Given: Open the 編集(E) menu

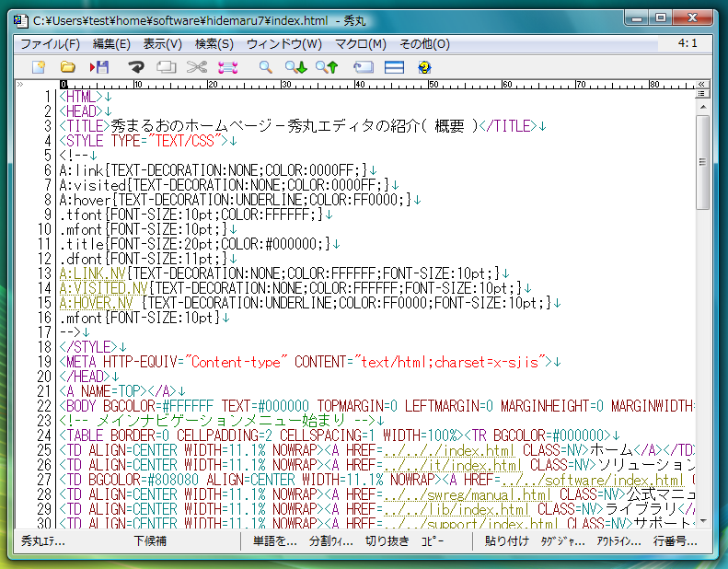Looking at the screenshot, I should 111,44.
